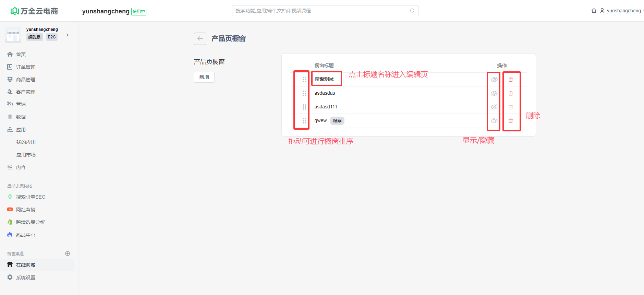The width and height of the screenshot is (644, 295).
Task: Show the hidden qwew showcase
Action: [x=494, y=121]
